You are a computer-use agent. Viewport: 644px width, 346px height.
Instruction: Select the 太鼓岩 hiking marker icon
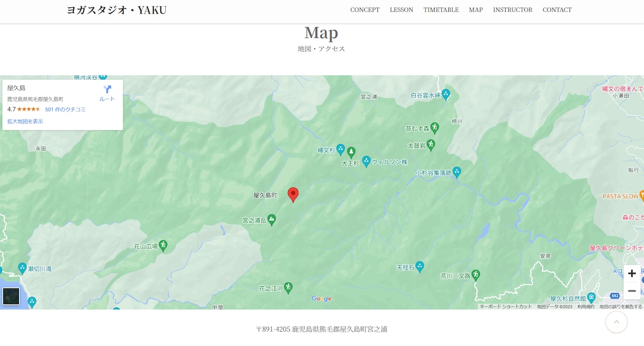431,144
